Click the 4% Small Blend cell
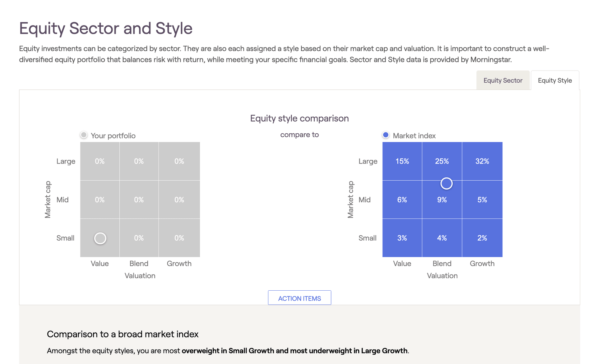The image size is (597, 364). pyautogui.click(x=442, y=238)
